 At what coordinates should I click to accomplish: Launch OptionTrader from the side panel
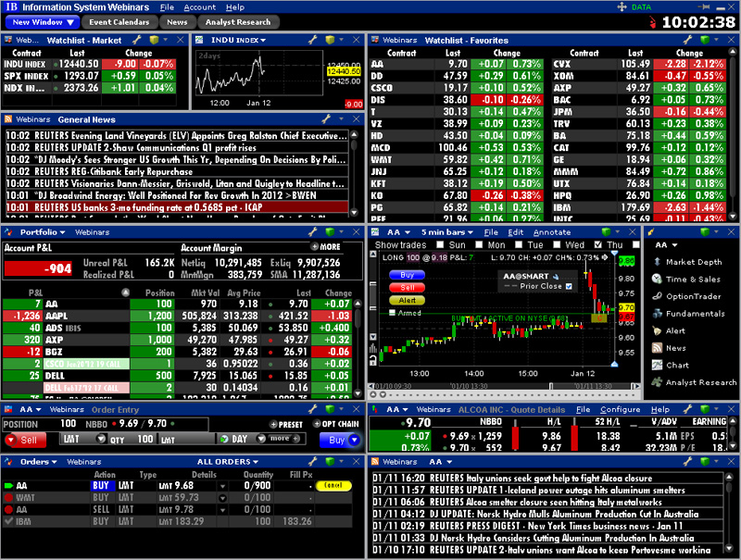[693, 296]
